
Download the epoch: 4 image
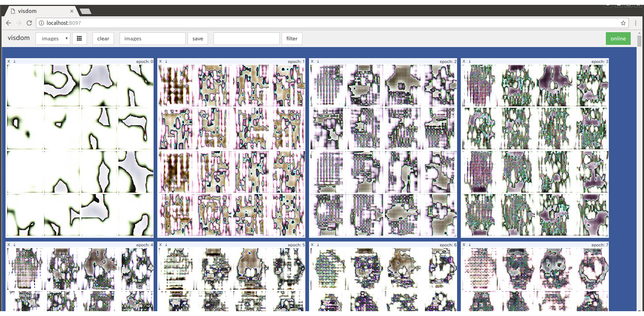click(x=14, y=245)
